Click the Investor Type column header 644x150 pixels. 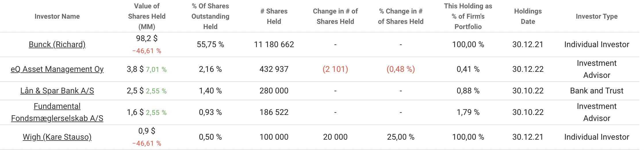click(597, 16)
